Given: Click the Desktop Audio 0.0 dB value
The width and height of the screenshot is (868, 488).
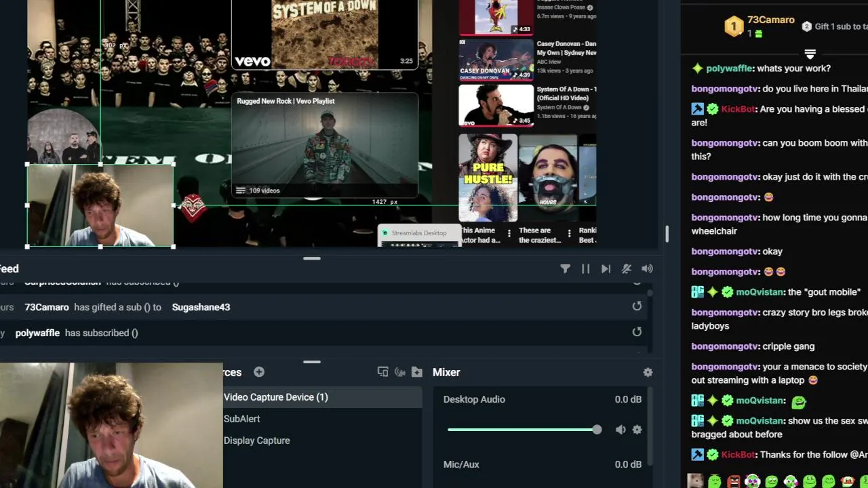Looking at the screenshot, I should [x=628, y=399].
